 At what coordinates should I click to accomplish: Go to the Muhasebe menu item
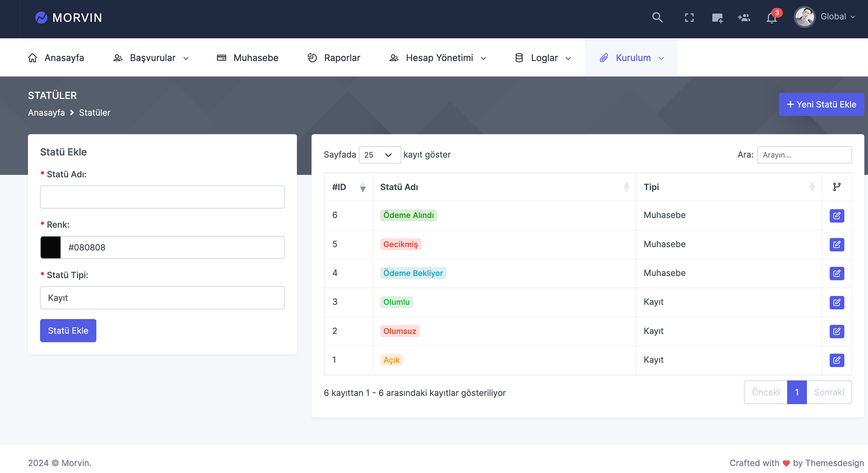[247, 58]
